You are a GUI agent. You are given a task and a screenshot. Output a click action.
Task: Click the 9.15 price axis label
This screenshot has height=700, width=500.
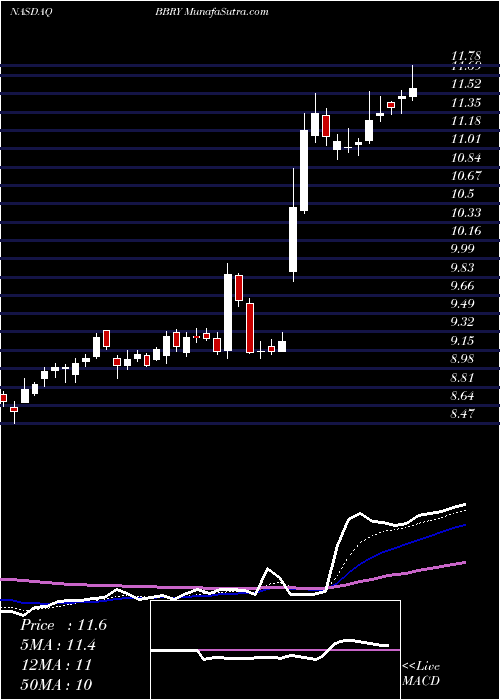463,341
